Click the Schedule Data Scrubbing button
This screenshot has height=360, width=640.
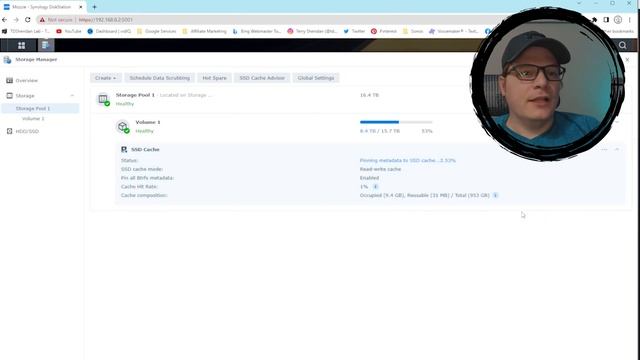point(160,78)
